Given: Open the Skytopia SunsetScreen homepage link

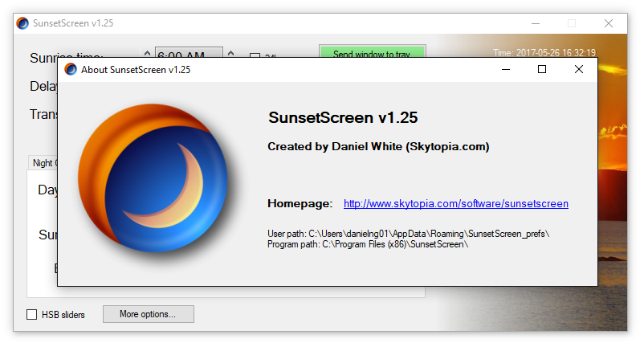Looking at the screenshot, I should click(x=456, y=204).
